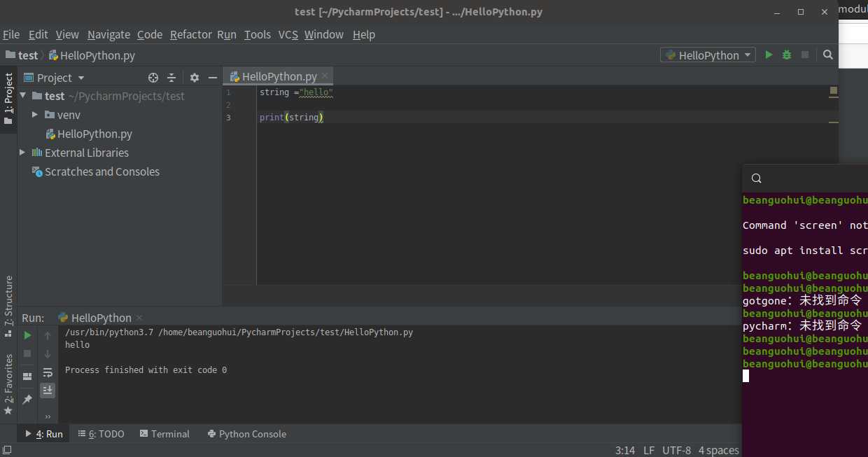Click cursor position 3:14 in status bar
The width and height of the screenshot is (868, 457).
[625, 450]
